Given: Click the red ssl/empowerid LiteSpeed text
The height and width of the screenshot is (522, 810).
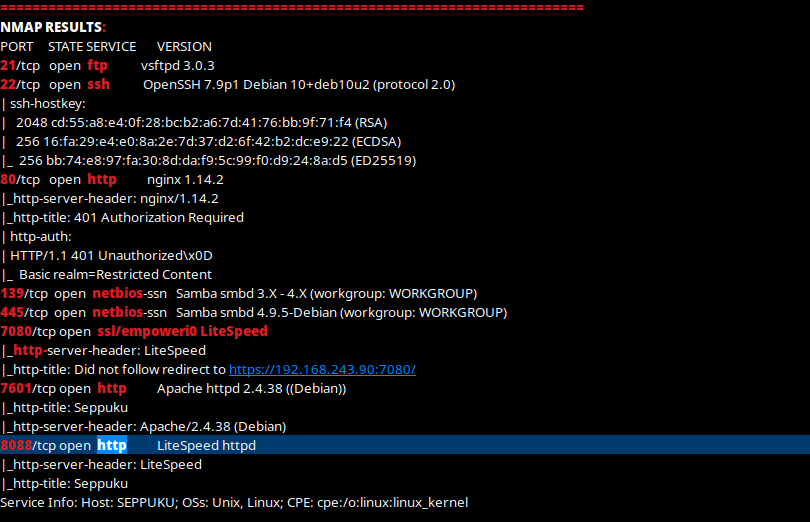Looking at the screenshot, I should point(182,331).
